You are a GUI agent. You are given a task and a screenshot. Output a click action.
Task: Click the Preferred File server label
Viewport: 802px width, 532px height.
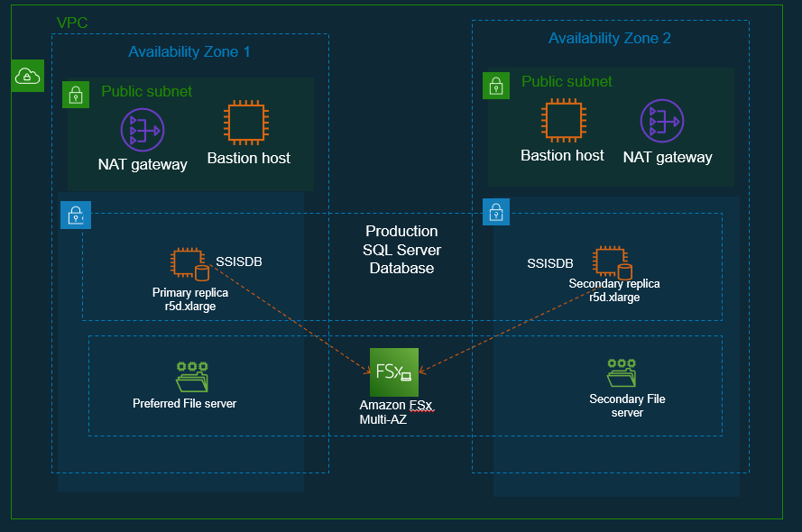[185, 404]
